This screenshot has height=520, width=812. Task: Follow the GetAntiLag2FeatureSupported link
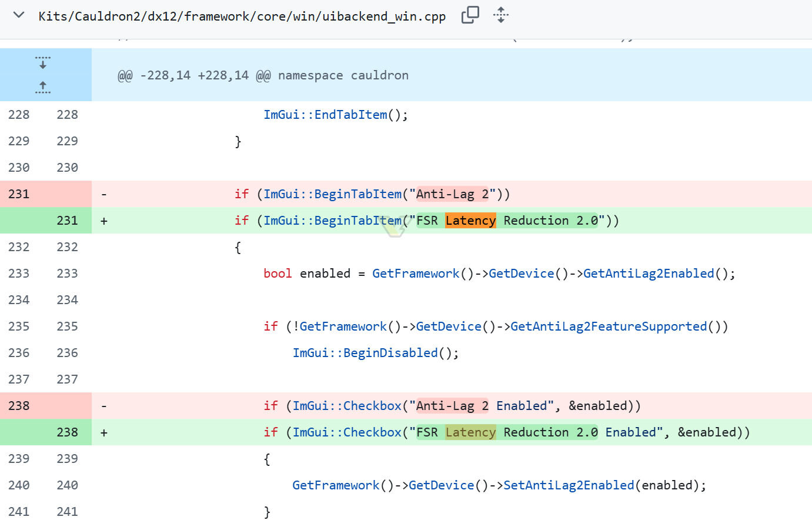(x=609, y=326)
